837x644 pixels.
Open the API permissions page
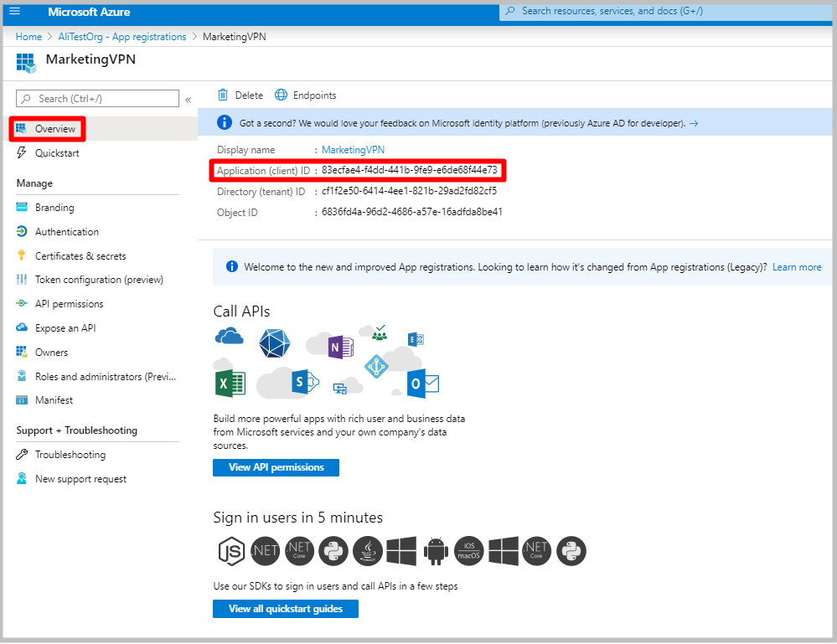click(70, 304)
